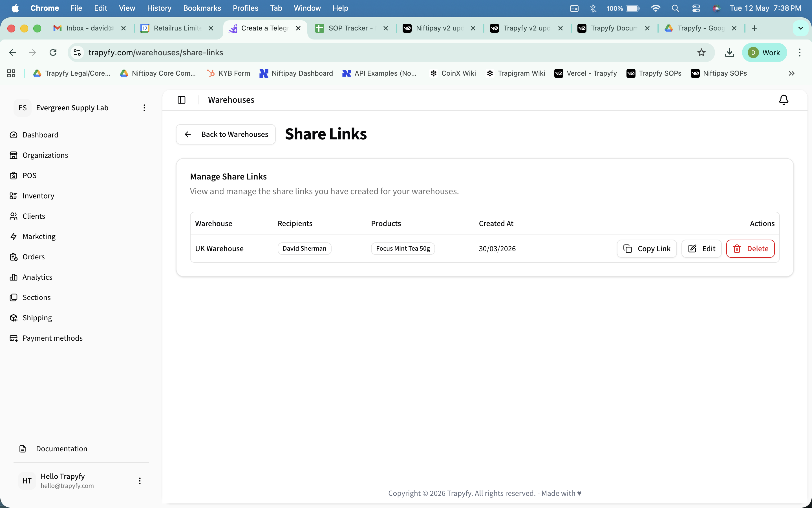The height and width of the screenshot is (508, 812).
Task: Open the Profiles menu
Action: pos(245,8)
